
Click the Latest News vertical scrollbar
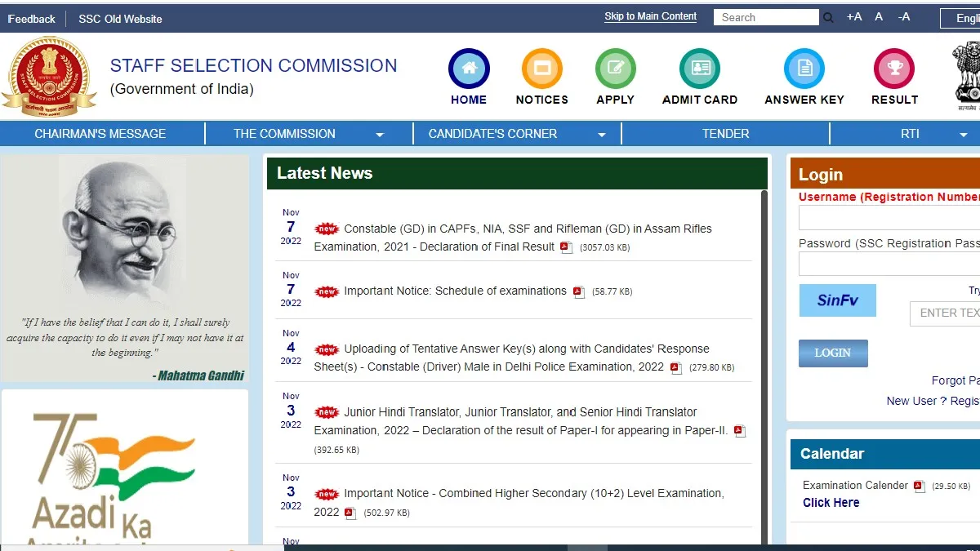click(x=764, y=367)
